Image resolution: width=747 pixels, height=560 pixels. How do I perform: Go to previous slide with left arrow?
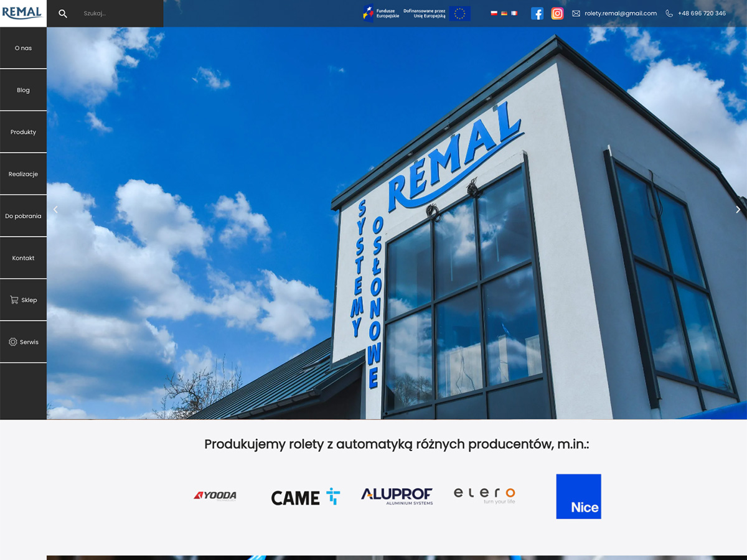55,210
